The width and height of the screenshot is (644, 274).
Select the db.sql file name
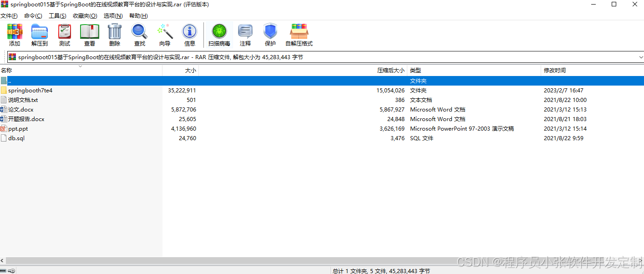click(16, 138)
